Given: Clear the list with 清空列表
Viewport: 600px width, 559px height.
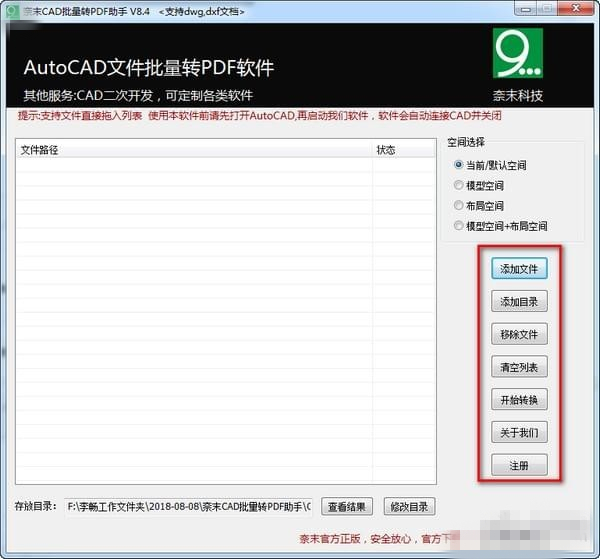Looking at the screenshot, I should click(x=519, y=367).
